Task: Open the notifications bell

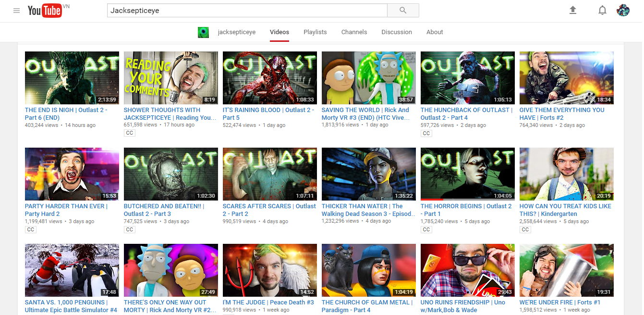Action: 602,10
